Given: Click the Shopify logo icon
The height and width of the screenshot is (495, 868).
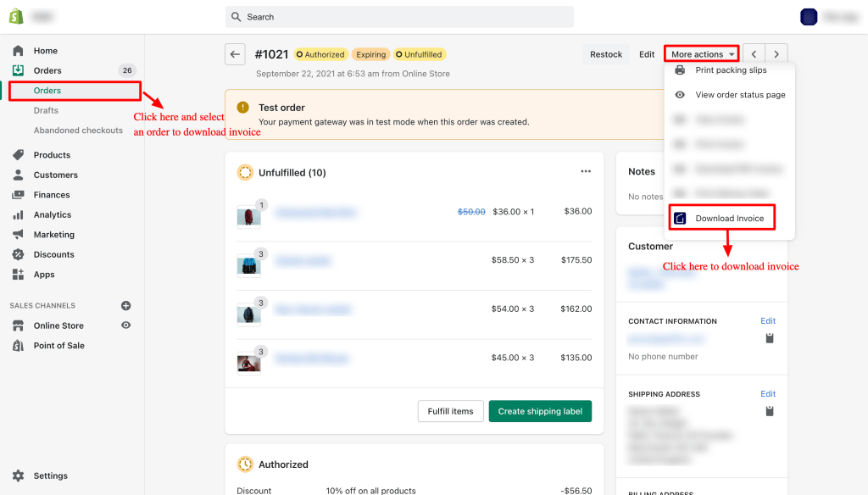Looking at the screenshot, I should [16, 17].
